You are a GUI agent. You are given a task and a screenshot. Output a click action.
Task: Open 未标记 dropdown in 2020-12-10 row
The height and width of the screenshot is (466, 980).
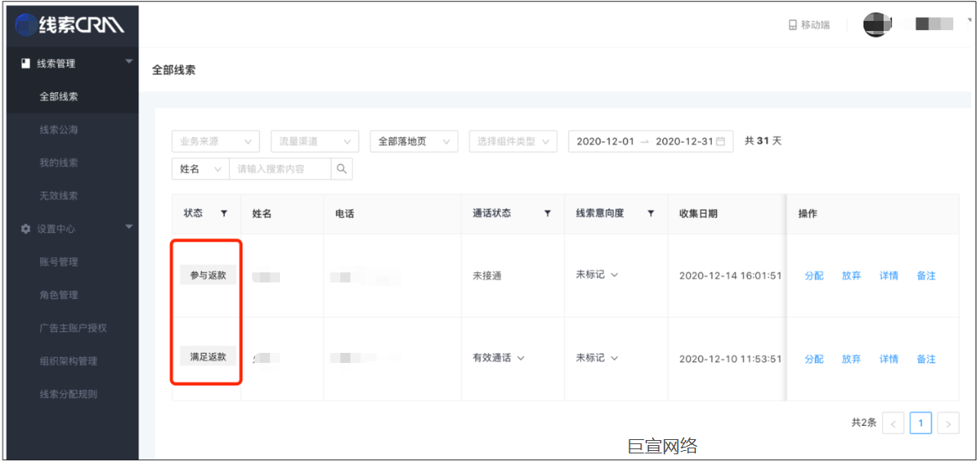click(x=597, y=358)
